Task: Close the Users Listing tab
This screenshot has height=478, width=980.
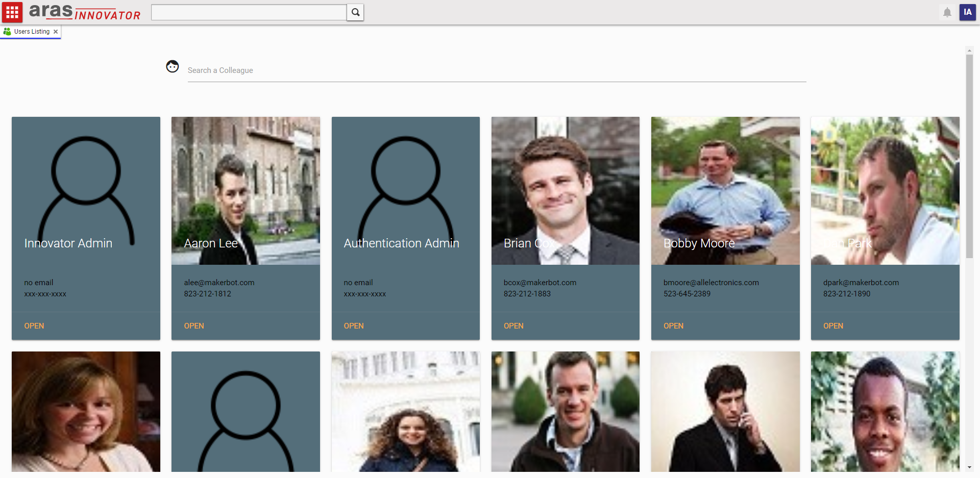Action: [x=56, y=32]
